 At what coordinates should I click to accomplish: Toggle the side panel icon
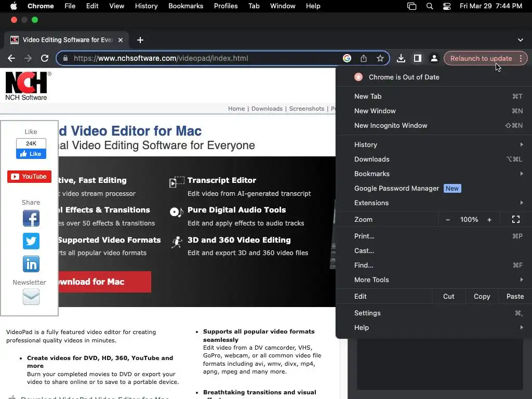pyautogui.click(x=417, y=58)
